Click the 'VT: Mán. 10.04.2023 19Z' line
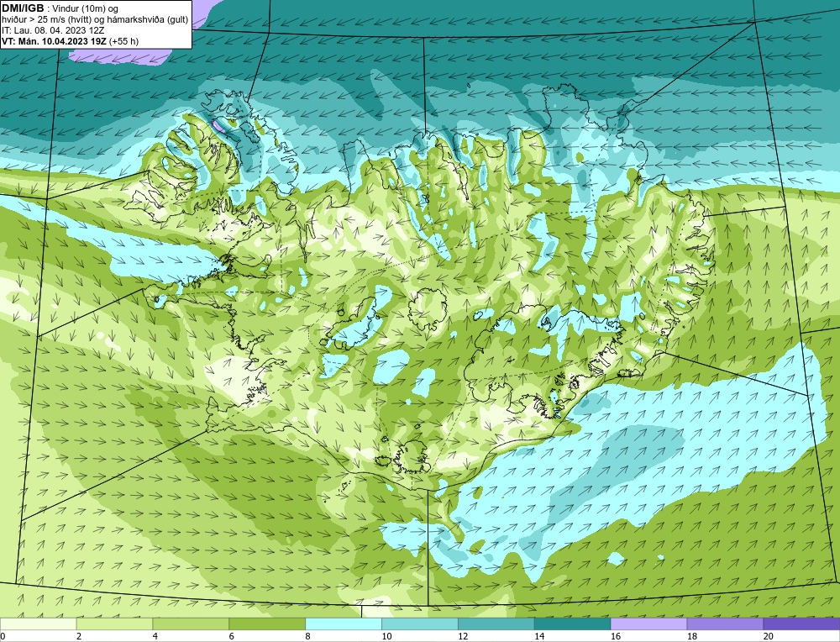 pos(54,41)
